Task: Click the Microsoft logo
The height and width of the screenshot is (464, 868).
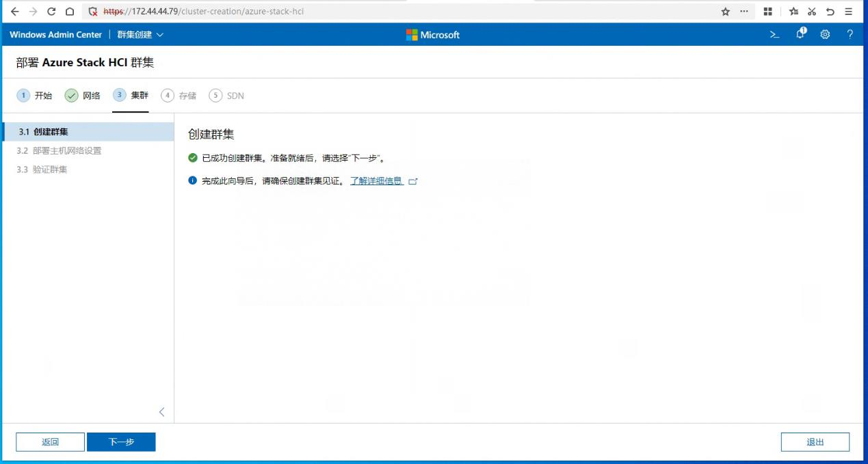Action: pos(433,35)
